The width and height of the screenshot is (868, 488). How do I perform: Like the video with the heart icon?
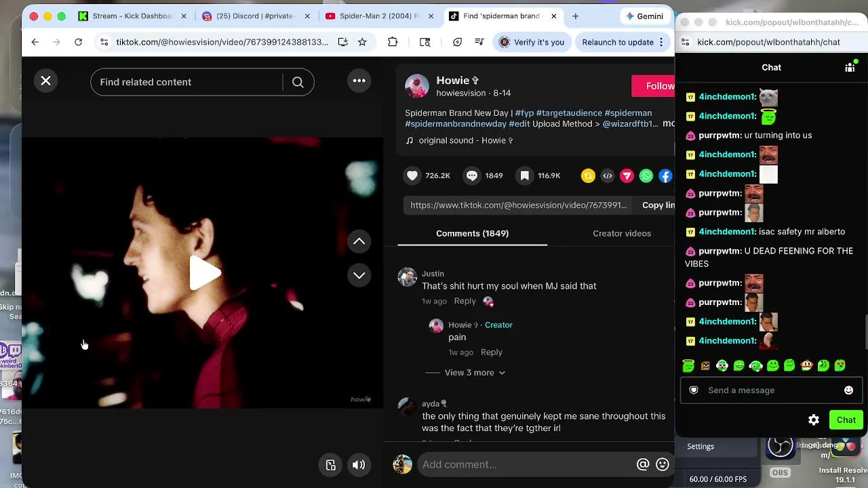[x=412, y=176]
